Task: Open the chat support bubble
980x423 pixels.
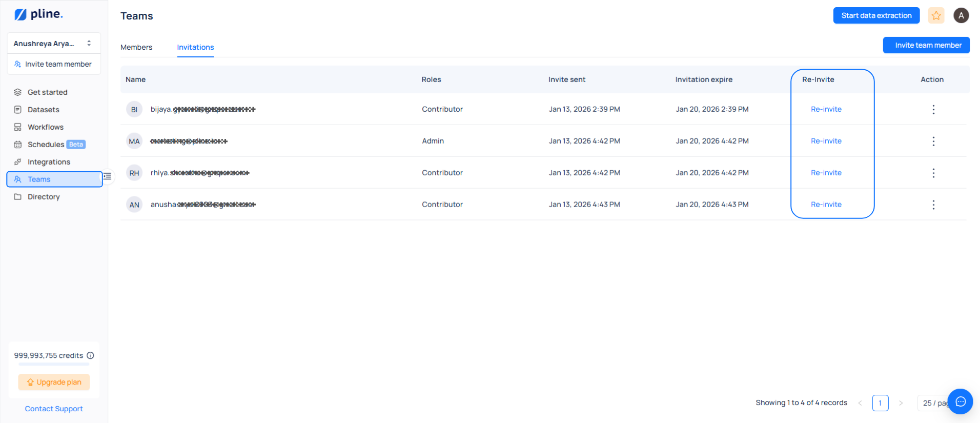Action: coord(960,401)
